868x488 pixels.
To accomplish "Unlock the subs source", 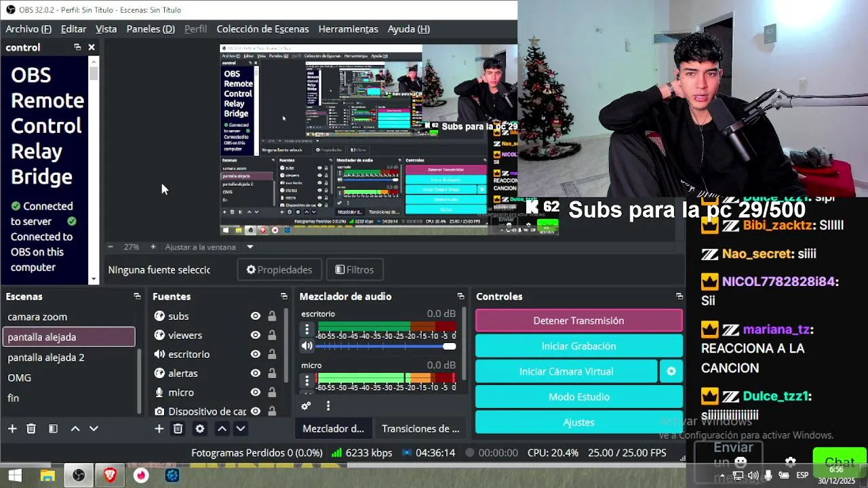I will click(x=272, y=316).
